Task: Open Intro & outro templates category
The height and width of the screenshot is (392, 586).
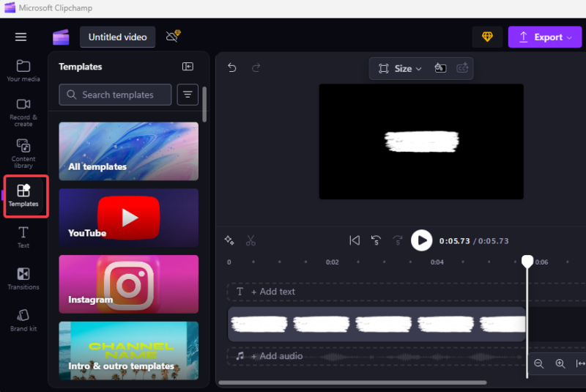Action: click(x=129, y=350)
